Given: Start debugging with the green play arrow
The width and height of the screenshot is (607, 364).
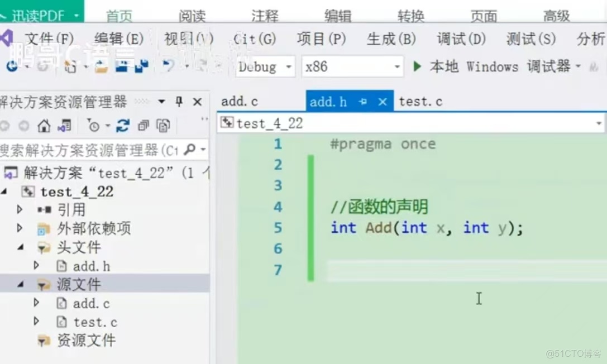Looking at the screenshot, I should 418,66.
